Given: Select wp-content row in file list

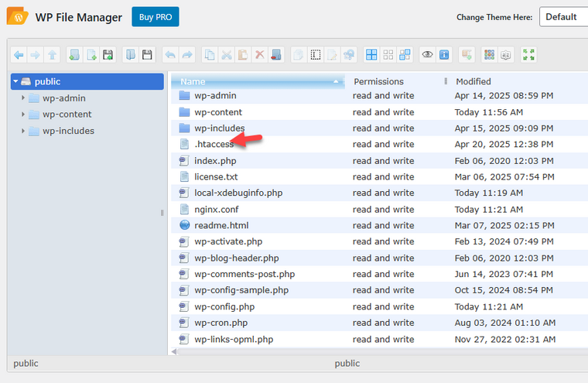Looking at the screenshot, I should pos(380,112).
